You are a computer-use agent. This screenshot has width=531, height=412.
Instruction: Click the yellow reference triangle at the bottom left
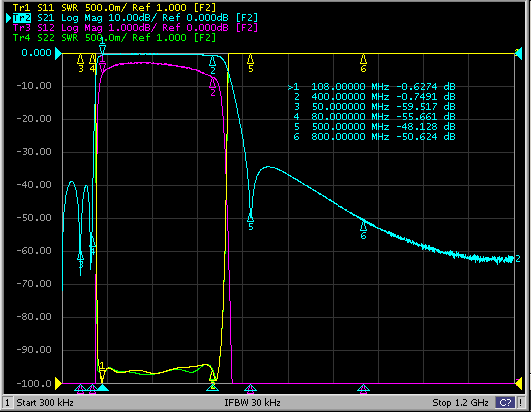click(x=59, y=384)
